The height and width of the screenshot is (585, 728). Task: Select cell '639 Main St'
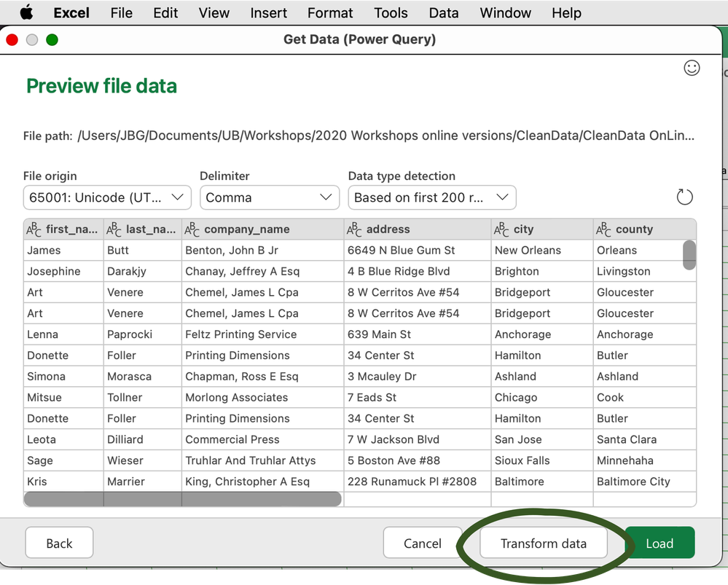click(x=418, y=334)
